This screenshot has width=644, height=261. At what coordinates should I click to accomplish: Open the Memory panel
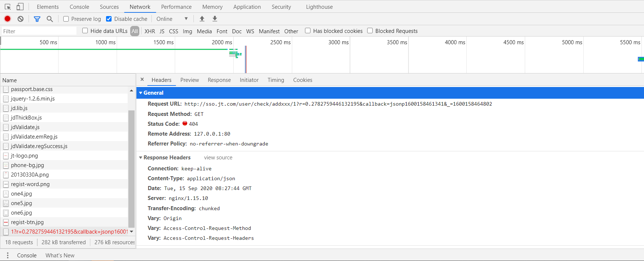(212, 7)
